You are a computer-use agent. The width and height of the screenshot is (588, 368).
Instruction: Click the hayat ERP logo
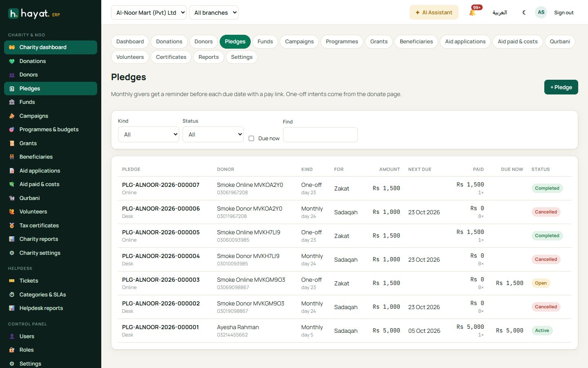tap(34, 13)
